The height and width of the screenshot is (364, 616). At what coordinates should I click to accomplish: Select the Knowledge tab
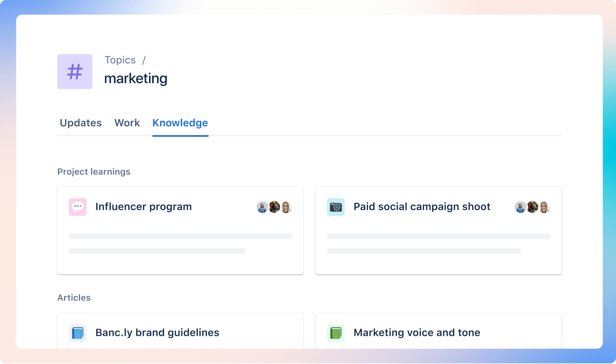click(x=180, y=123)
